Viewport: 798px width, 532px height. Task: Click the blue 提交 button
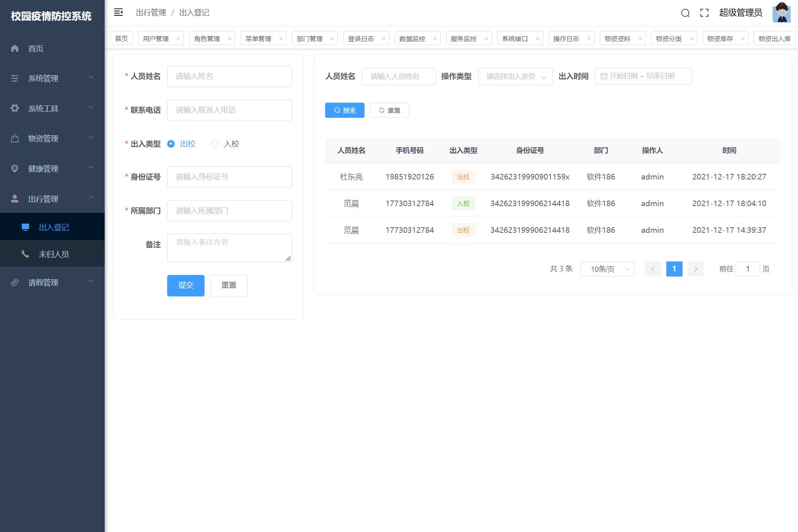(185, 285)
